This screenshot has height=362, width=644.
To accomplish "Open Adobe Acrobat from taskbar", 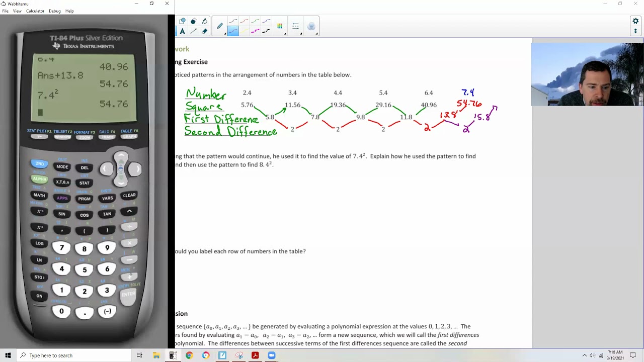I will (x=255, y=355).
